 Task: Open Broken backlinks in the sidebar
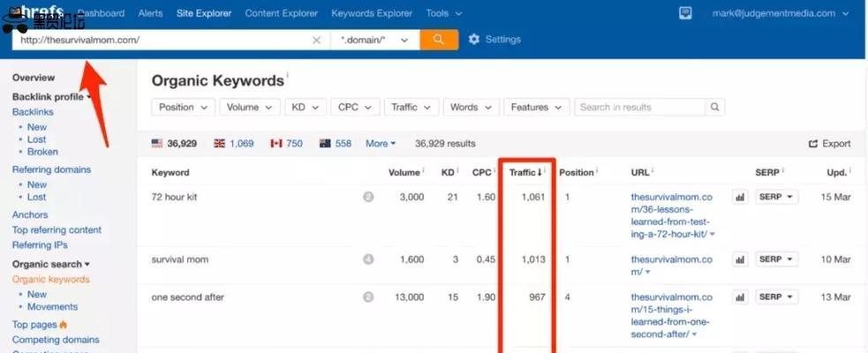click(x=42, y=152)
